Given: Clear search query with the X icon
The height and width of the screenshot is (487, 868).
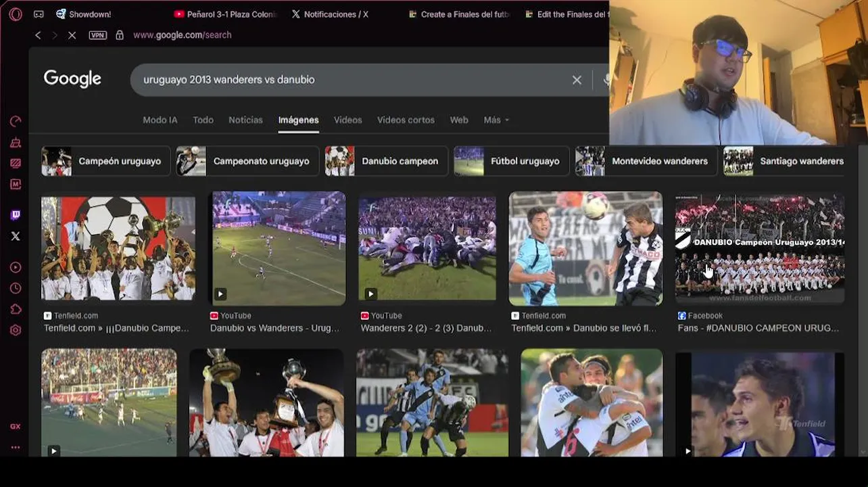Looking at the screenshot, I should 577,80.
